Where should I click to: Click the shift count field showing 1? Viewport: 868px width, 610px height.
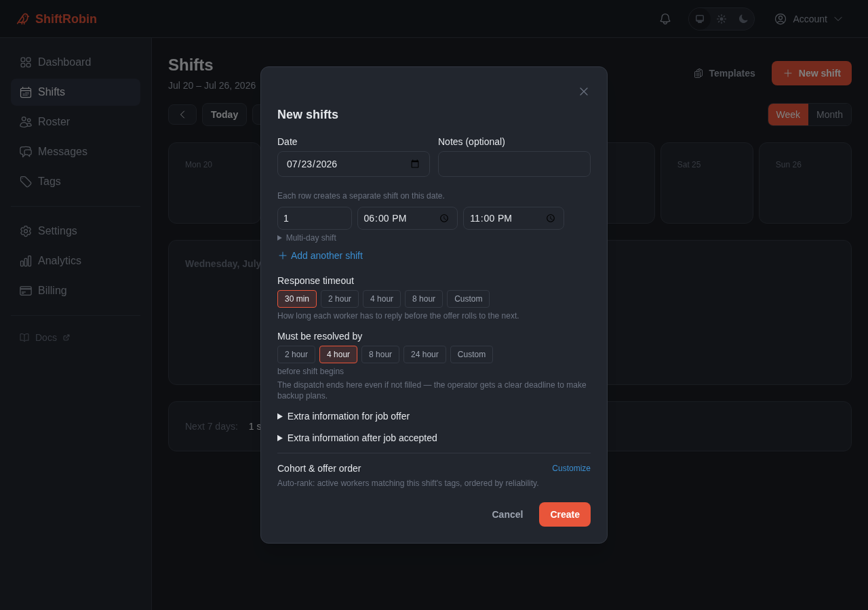click(x=315, y=218)
